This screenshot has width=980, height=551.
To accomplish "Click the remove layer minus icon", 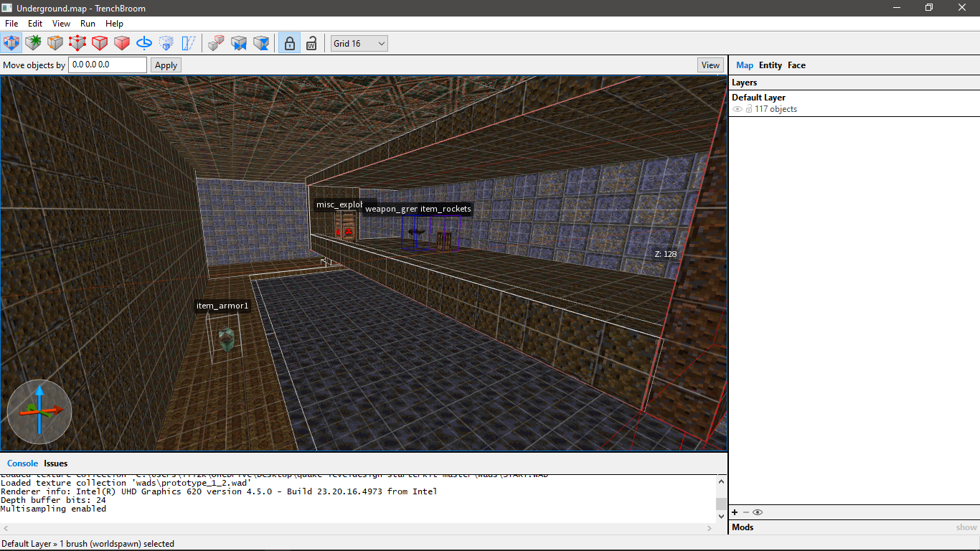I will [745, 512].
